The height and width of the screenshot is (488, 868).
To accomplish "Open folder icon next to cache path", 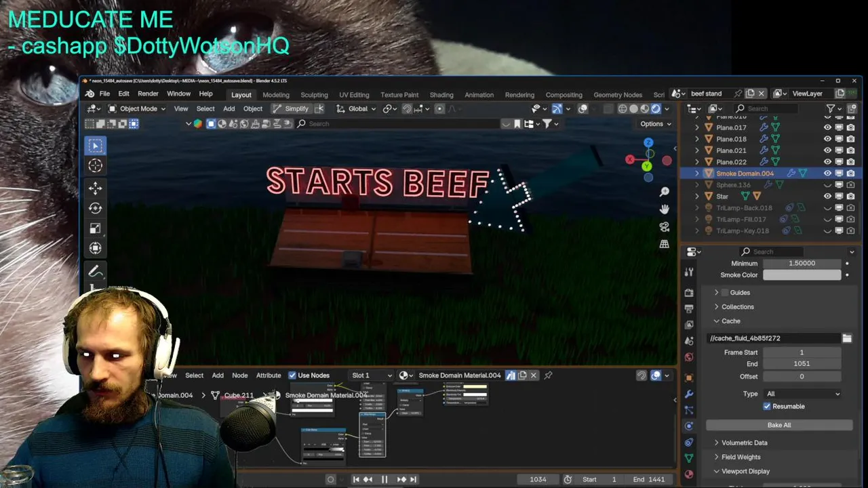I will [847, 338].
